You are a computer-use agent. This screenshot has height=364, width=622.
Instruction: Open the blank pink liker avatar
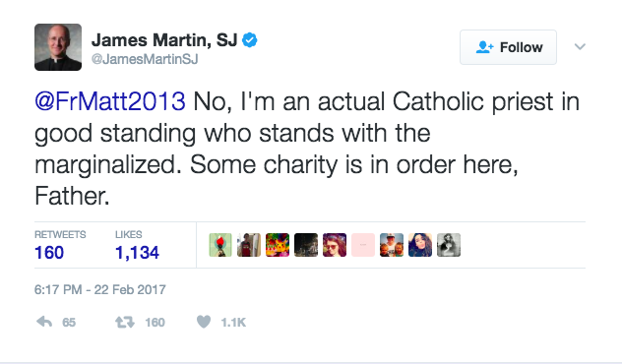[x=363, y=245]
